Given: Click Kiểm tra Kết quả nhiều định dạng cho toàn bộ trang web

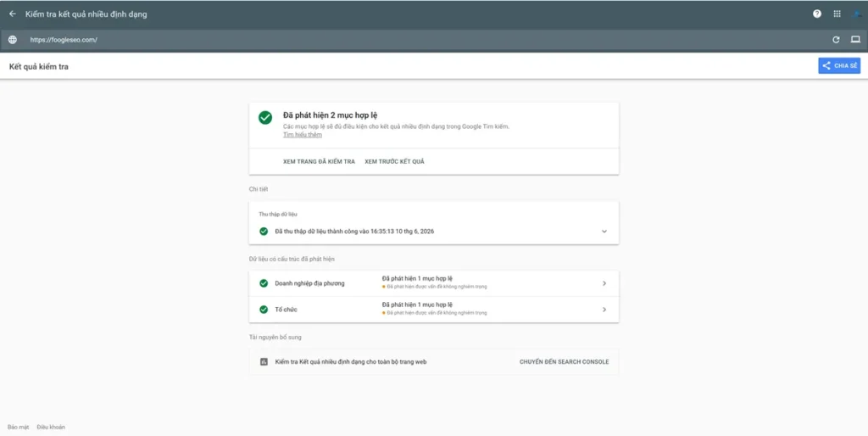Looking at the screenshot, I should 350,361.
